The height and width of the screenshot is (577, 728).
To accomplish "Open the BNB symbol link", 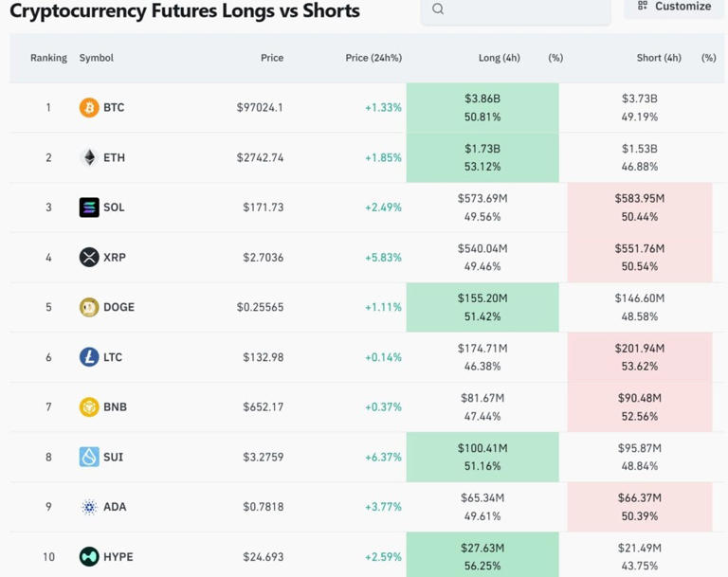I will [115, 407].
